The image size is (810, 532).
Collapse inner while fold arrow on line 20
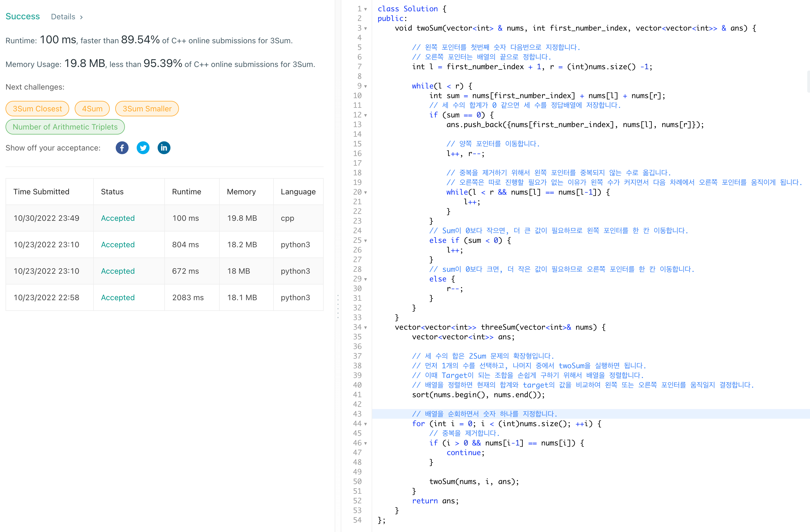pyautogui.click(x=366, y=193)
